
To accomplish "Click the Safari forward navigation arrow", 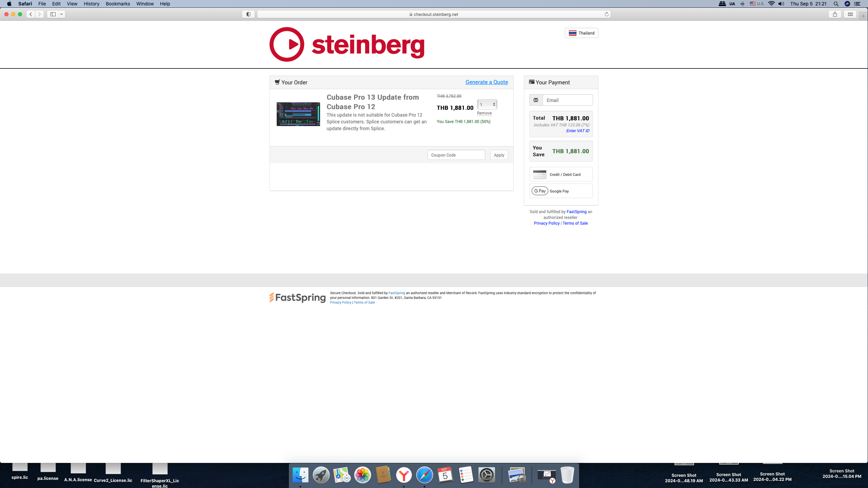I will 40,14.
